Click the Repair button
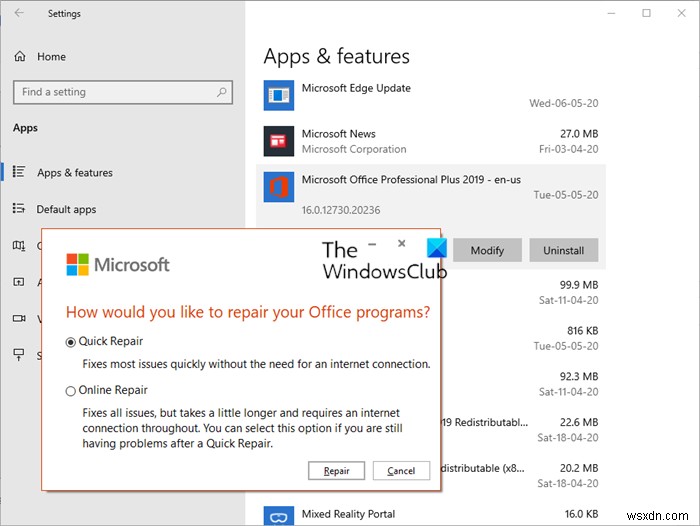The height and width of the screenshot is (526, 700). (x=336, y=471)
